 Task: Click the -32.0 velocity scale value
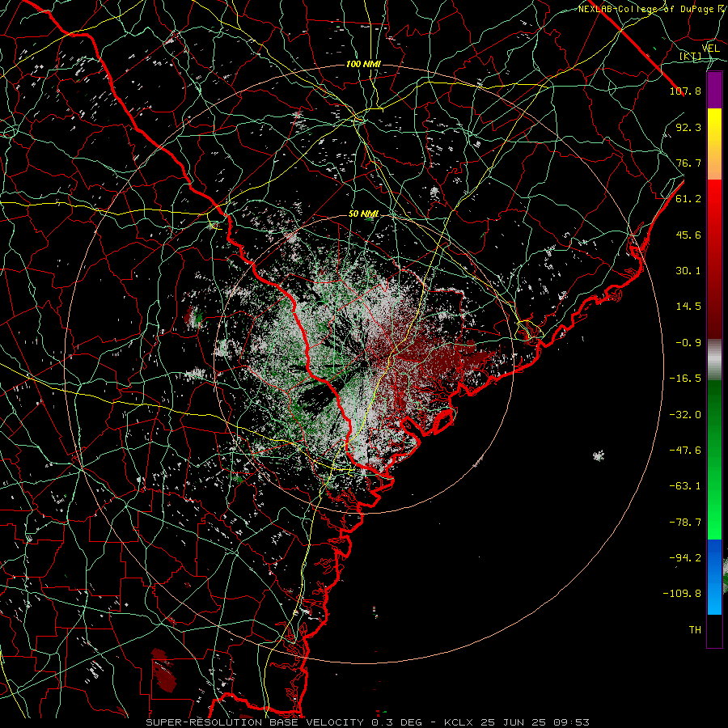click(x=685, y=415)
